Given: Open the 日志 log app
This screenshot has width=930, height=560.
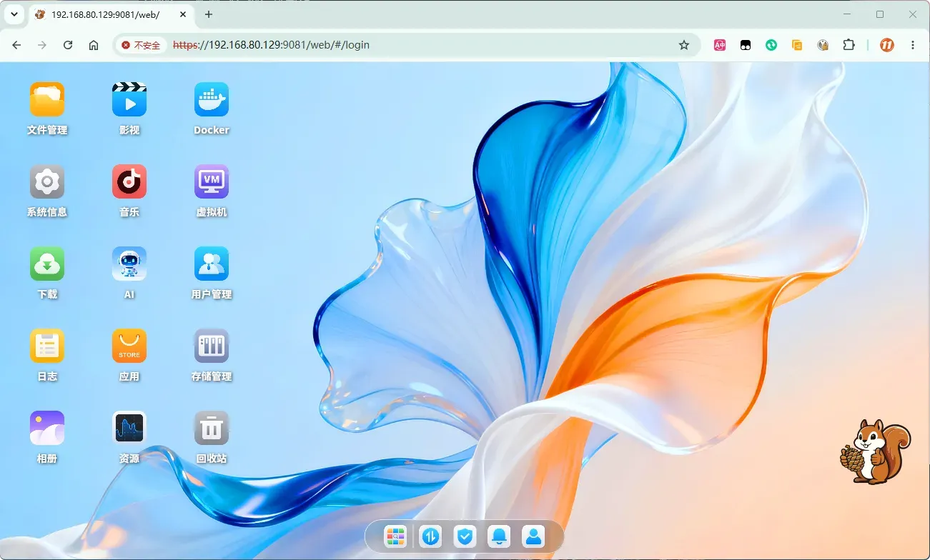Looking at the screenshot, I should click(47, 346).
